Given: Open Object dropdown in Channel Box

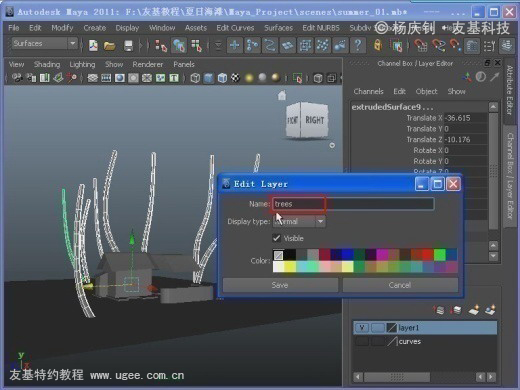Looking at the screenshot, I should (426, 91).
